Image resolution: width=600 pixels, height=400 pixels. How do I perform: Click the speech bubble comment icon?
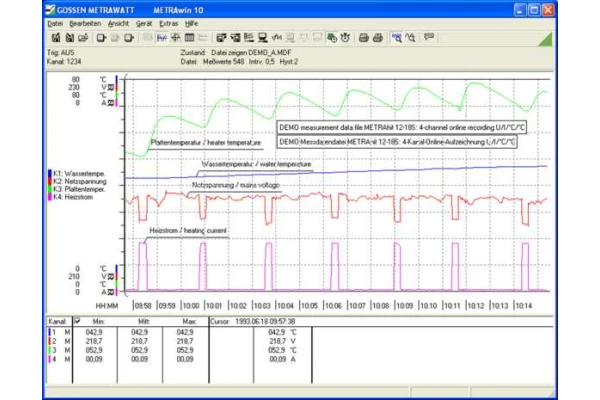pos(429,37)
